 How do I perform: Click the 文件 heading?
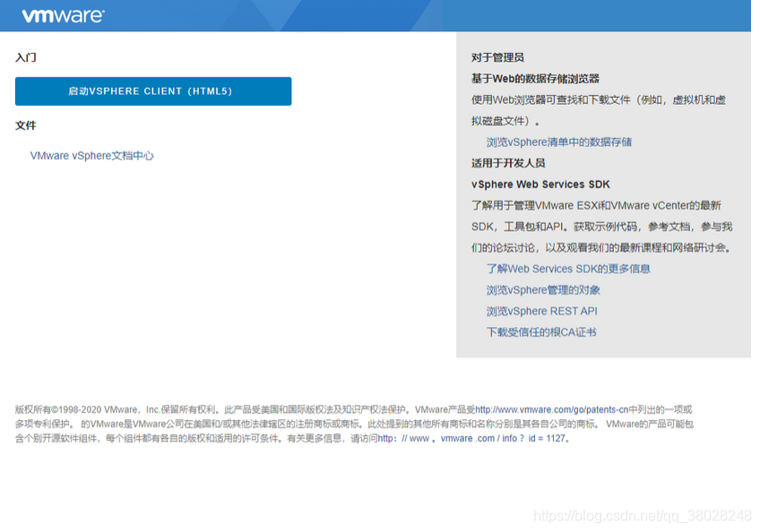pos(26,125)
